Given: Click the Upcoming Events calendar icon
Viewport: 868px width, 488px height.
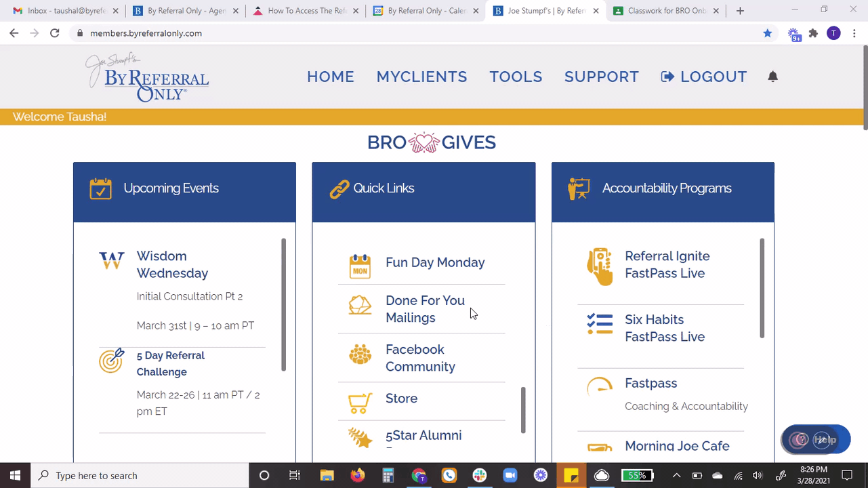Looking at the screenshot, I should 100,188.
